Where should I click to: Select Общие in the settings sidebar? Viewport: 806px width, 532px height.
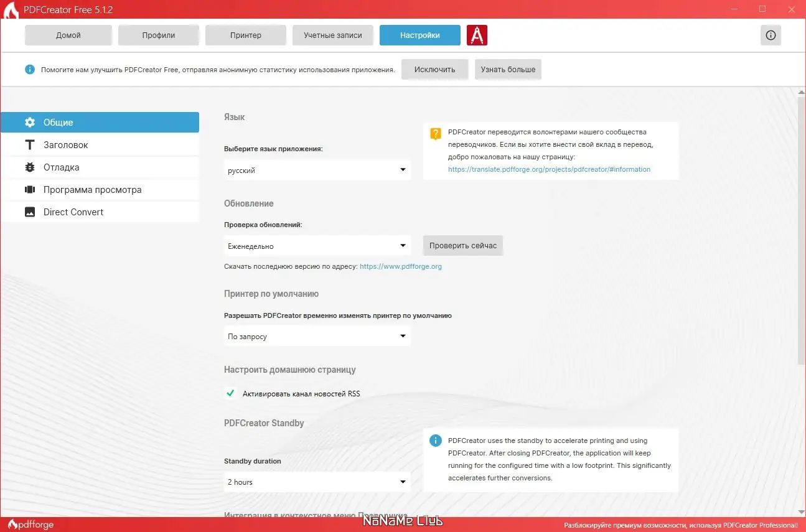100,122
